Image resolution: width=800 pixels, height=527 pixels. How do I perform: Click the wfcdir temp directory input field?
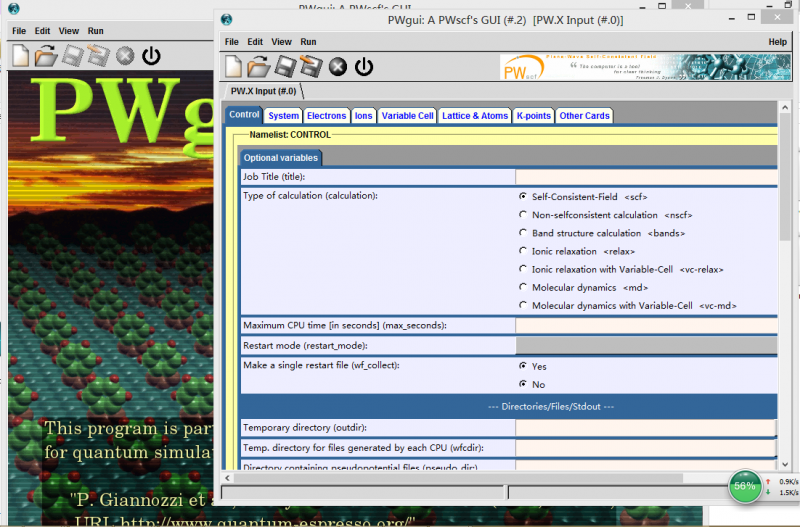click(x=646, y=447)
